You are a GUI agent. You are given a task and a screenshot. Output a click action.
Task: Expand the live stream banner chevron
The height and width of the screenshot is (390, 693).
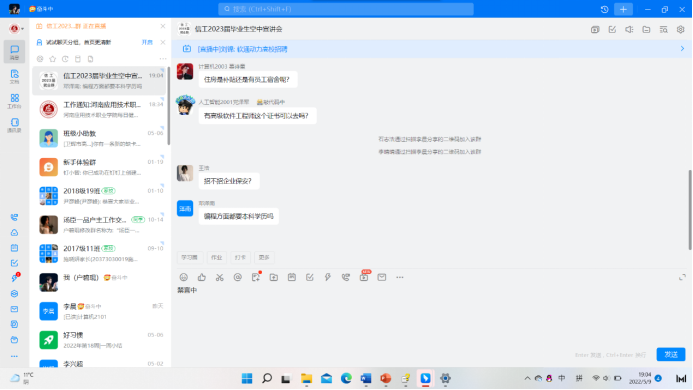click(x=682, y=49)
